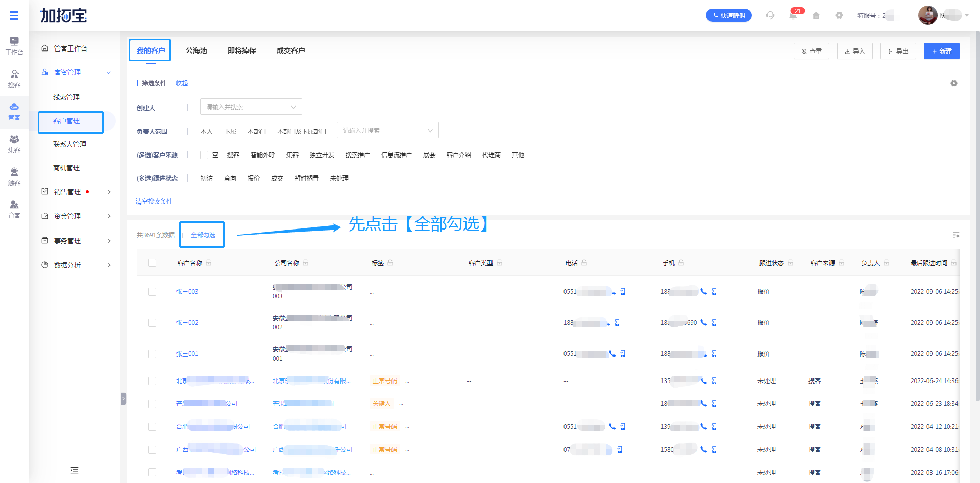Click lock icon beside 客户名称 header
Screen dimensions: 980x483
209,263
